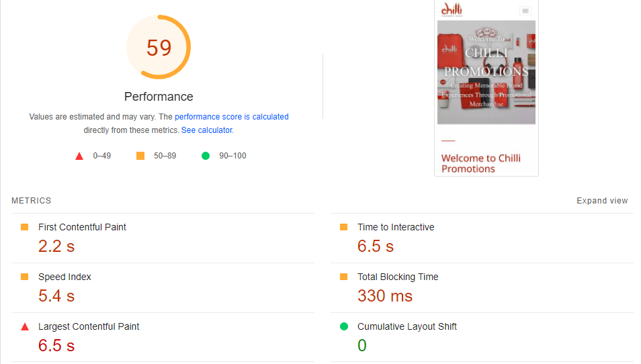Toggle Expand view for metrics

click(602, 201)
